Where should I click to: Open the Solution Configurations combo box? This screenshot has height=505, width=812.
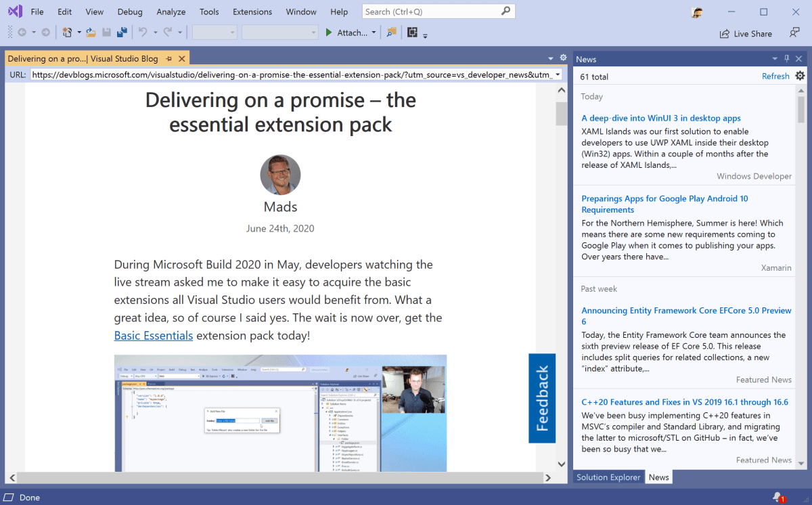point(215,32)
